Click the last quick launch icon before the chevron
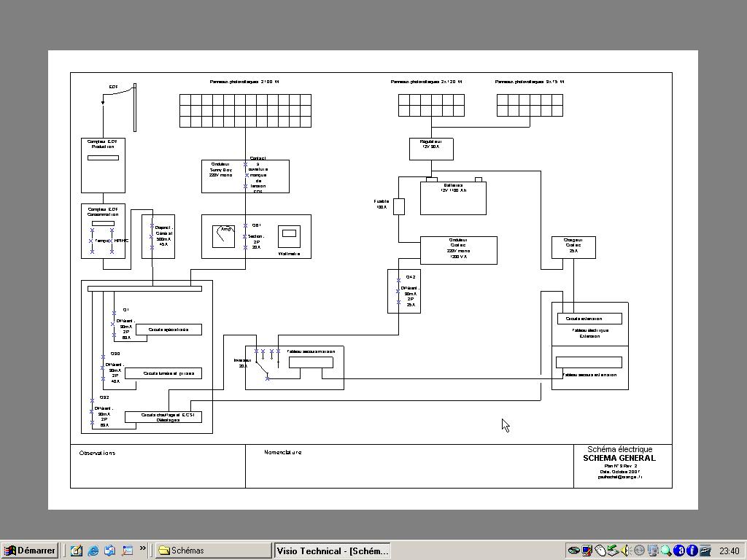 [127, 551]
